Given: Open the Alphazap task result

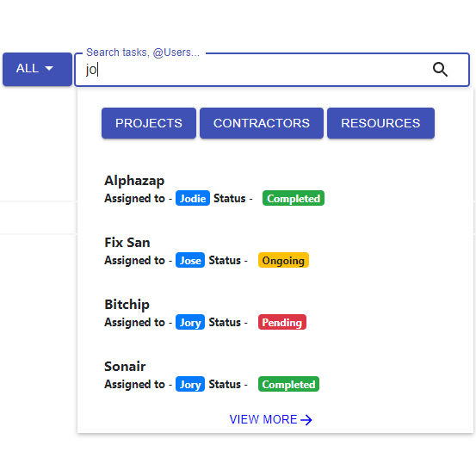Looking at the screenshot, I should 134,181.
